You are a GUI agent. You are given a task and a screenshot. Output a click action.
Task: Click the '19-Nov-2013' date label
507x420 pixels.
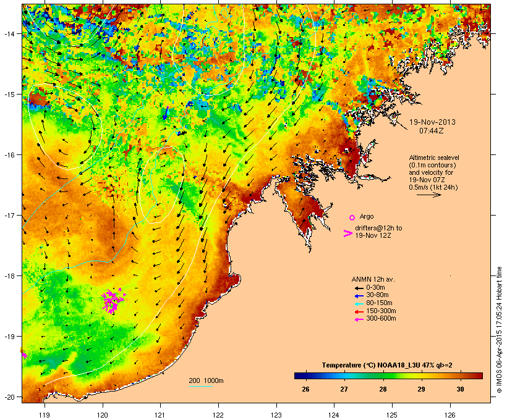[x=432, y=122]
